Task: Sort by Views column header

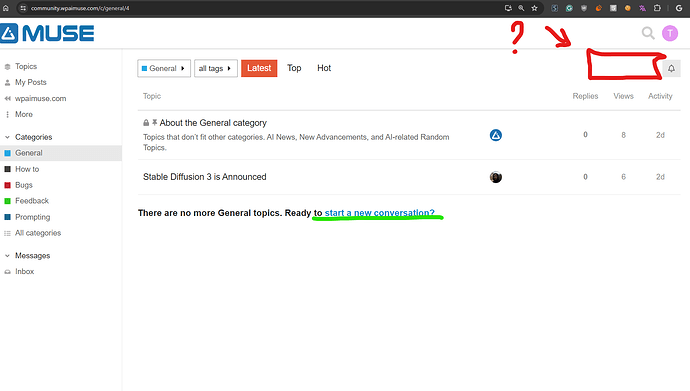Action: pos(623,96)
